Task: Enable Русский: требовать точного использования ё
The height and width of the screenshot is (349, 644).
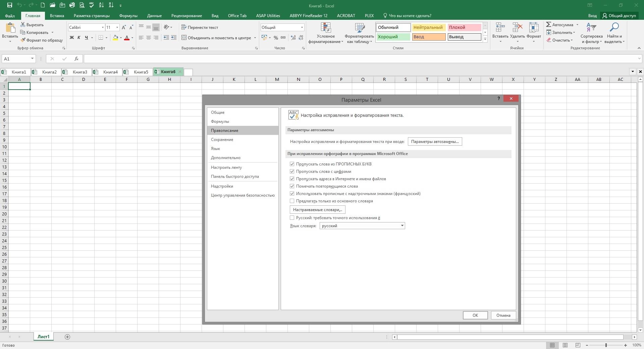Action: click(x=292, y=218)
